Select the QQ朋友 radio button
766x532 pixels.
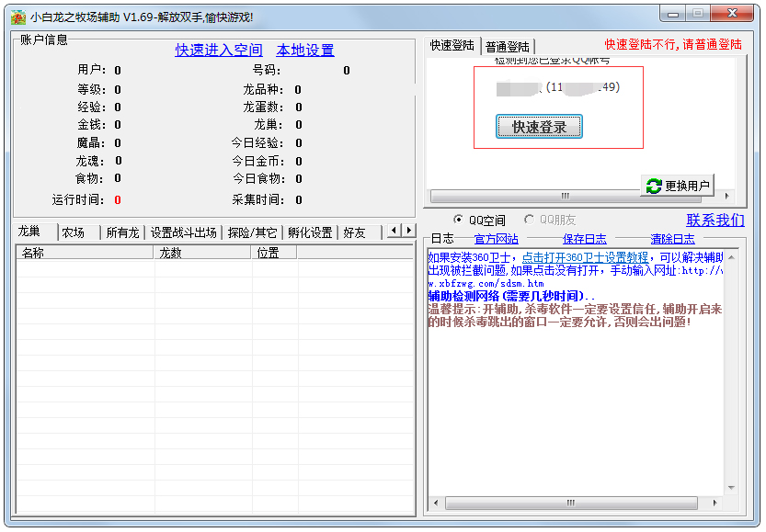click(529, 220)
